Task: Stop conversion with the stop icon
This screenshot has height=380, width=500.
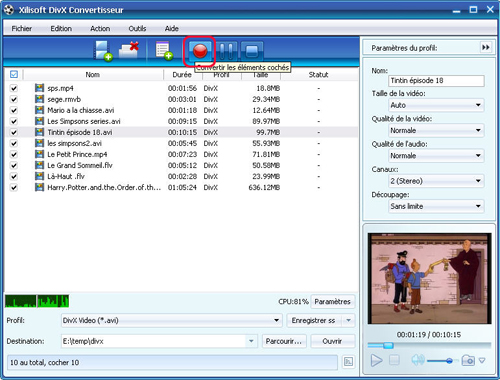Action: tap(252, 51)
